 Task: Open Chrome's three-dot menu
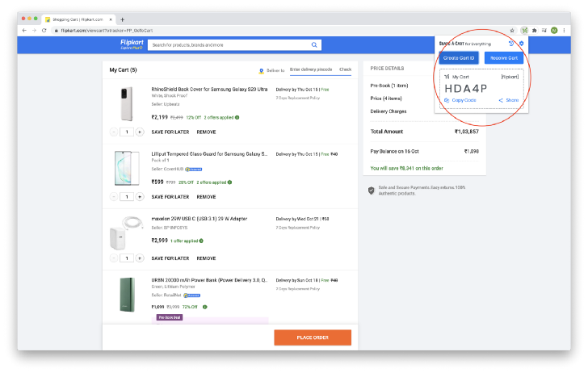(564, 31)
